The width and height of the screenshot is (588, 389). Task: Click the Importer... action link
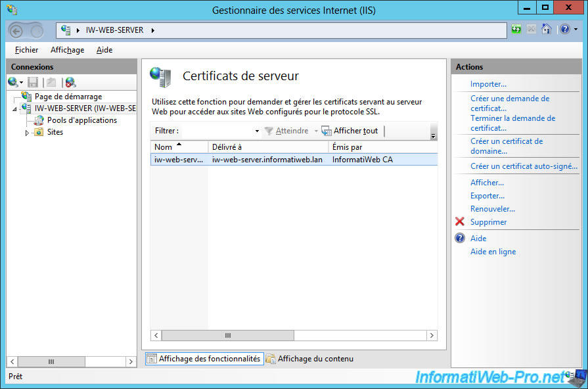[x=488, y=84]
